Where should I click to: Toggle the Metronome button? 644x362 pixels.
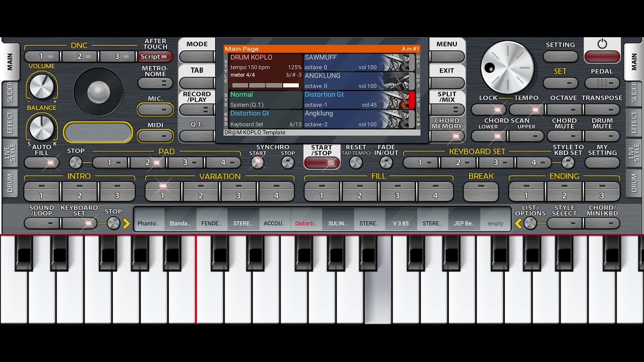click(155, 83)
